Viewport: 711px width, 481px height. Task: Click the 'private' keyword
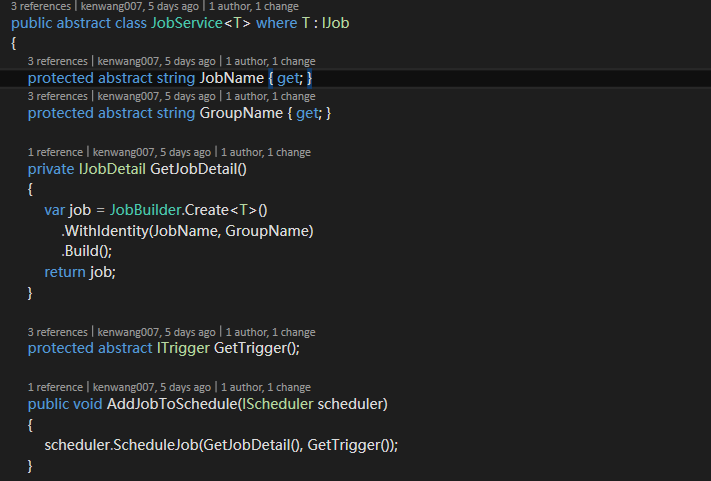click(x=51, y=170)
